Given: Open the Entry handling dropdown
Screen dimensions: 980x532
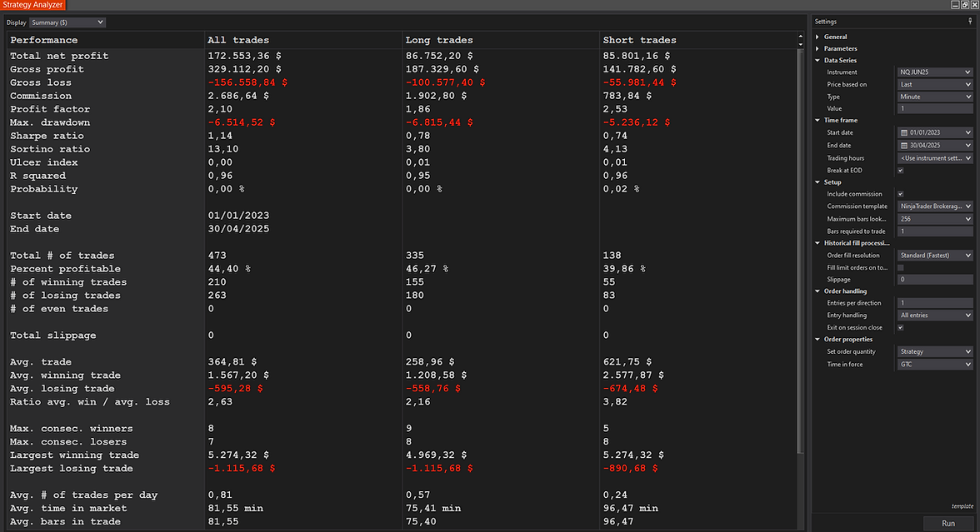Looking at the screenshot, I should (x=935, y=316).
